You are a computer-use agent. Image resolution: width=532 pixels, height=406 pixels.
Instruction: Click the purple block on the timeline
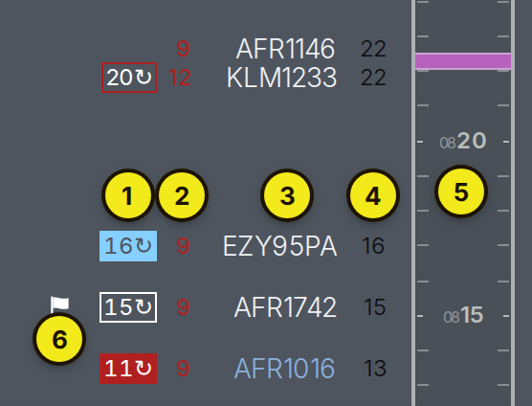click(463, 61)
